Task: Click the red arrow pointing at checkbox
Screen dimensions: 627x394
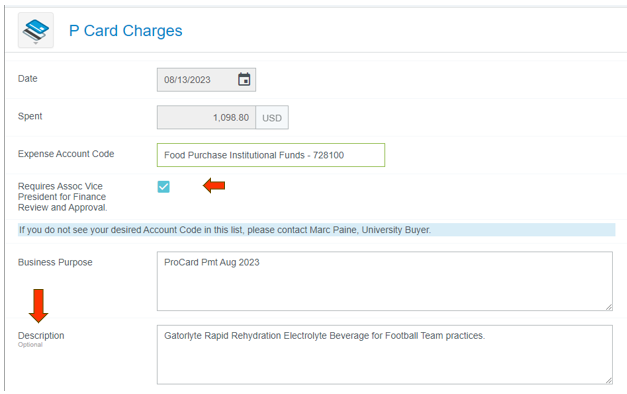Action: [x=214, y=186]
